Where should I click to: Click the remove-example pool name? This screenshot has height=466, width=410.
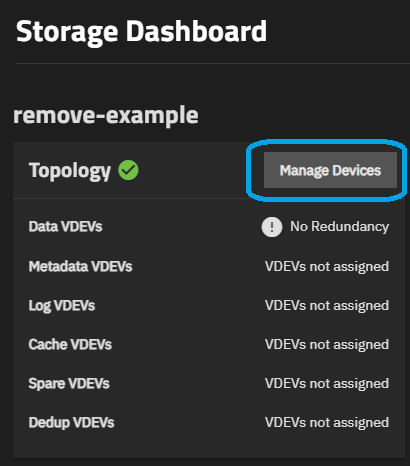106,115
